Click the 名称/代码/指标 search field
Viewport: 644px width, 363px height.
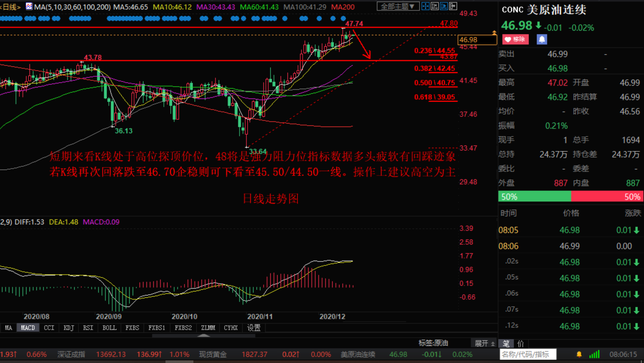click(527, 354)
